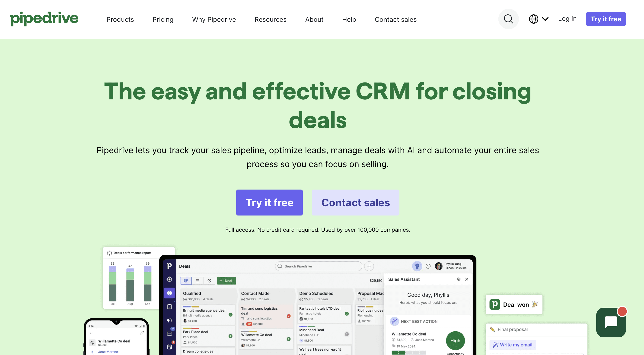Click the Pipedrive logo icon in deals panel
This screenshot has height=355, width=644.
point(169,266)
